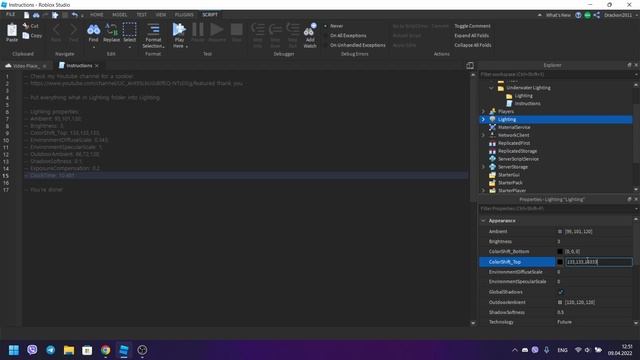Click the OutdoorAmbient color swatch

[x=560, y=302]
